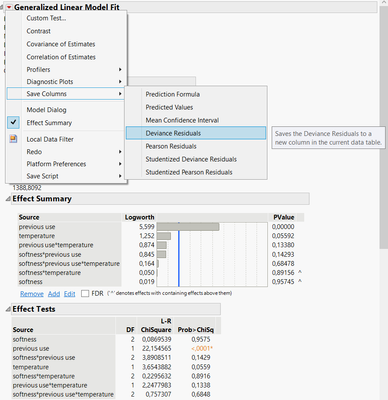
Task: Collapse the Effect Summary section triangle
Action: [8, 199]
